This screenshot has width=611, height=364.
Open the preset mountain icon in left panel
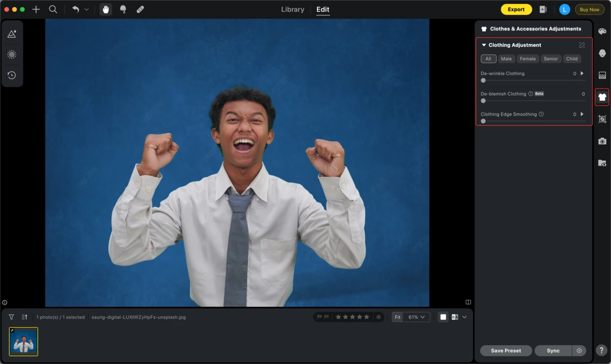12,34
